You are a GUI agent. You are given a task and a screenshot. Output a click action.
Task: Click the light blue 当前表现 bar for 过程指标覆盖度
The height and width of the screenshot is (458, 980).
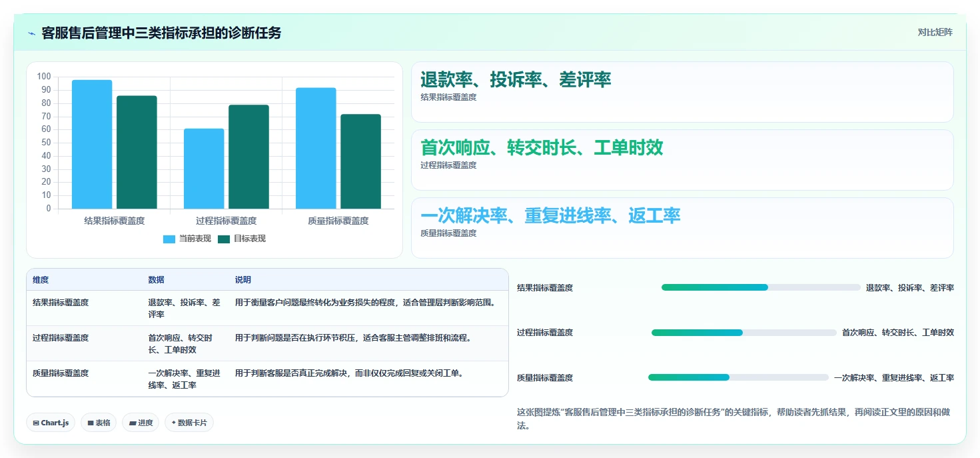204,169
